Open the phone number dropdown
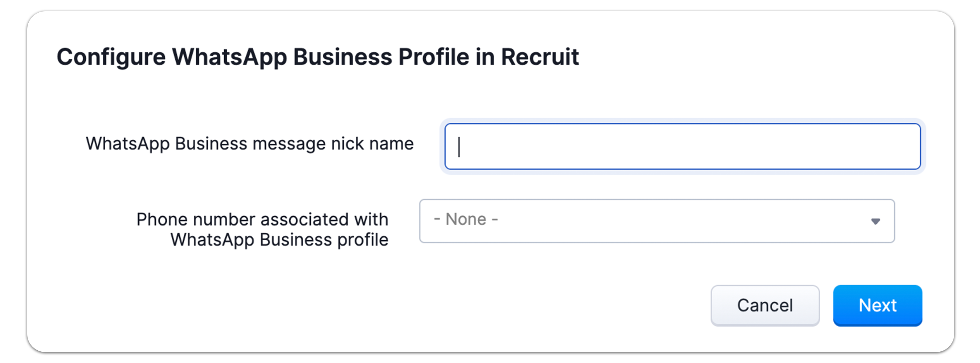The width and height of the screenshot is (980, 363). point(657,221)
